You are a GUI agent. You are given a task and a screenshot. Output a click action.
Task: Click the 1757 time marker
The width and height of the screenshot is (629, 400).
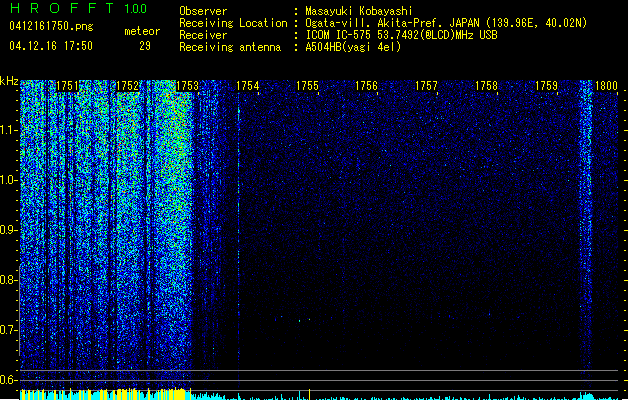coord(426,86)
